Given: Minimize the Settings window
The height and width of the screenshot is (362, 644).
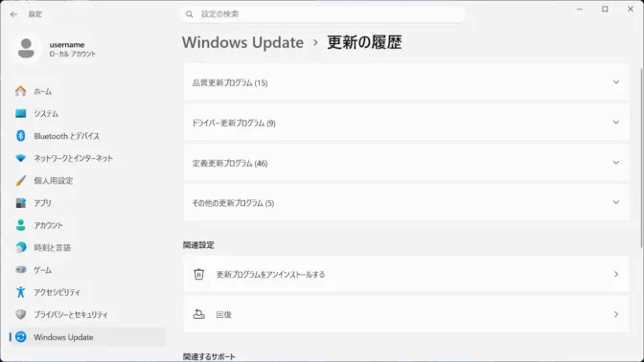Looking at the screenshot, I should pyautogui.click(x=580, y=9).
